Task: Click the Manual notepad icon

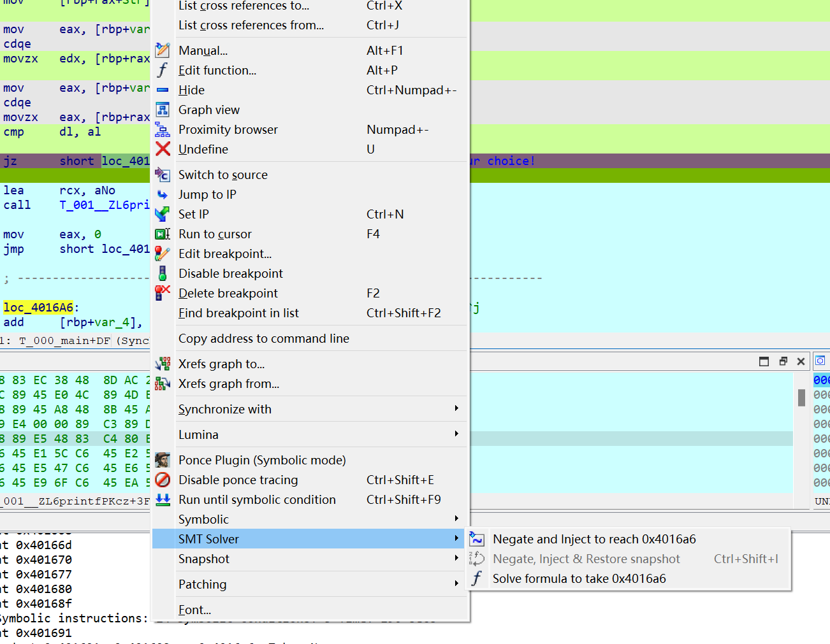Action: [x=163, y=50]
